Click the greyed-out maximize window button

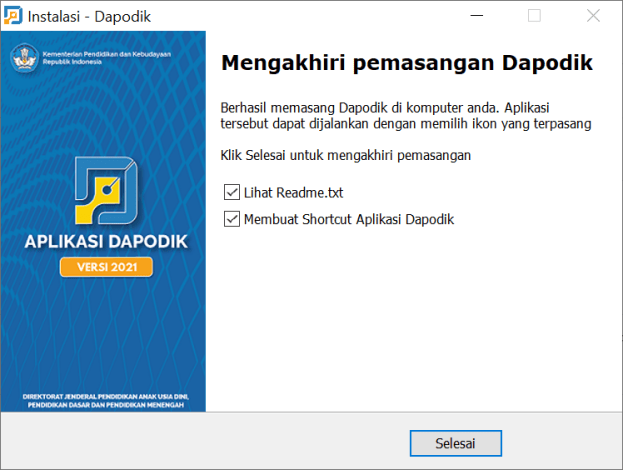(x=534, y=16)
